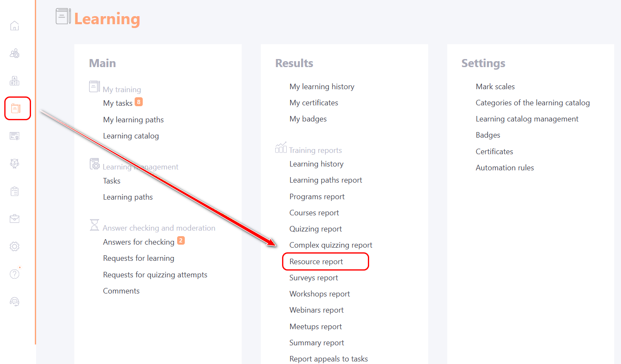
Task: Open the users management sidebar icon
Action: point(14,54)
